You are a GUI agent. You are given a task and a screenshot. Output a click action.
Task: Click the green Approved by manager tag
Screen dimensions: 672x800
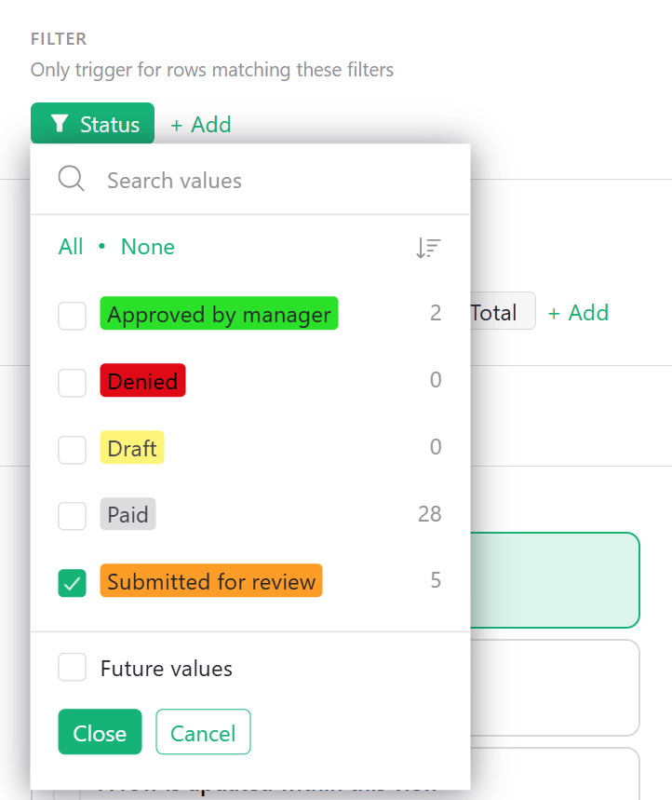pos(219,314)
